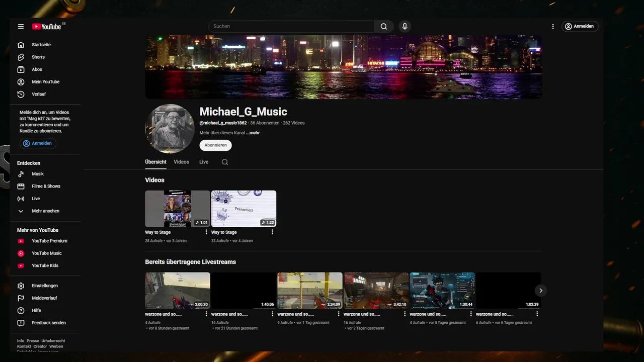Click the channel profile picture
Image resolution: width=644 pixels, height=362 pixels.
click(170, 129)
